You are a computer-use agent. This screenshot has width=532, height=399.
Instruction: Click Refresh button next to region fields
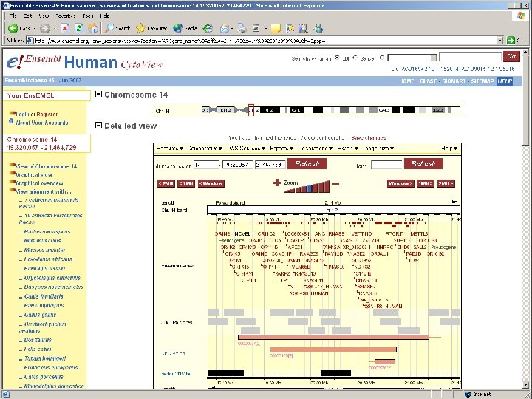pyautogui.click(x=307, y=163)
